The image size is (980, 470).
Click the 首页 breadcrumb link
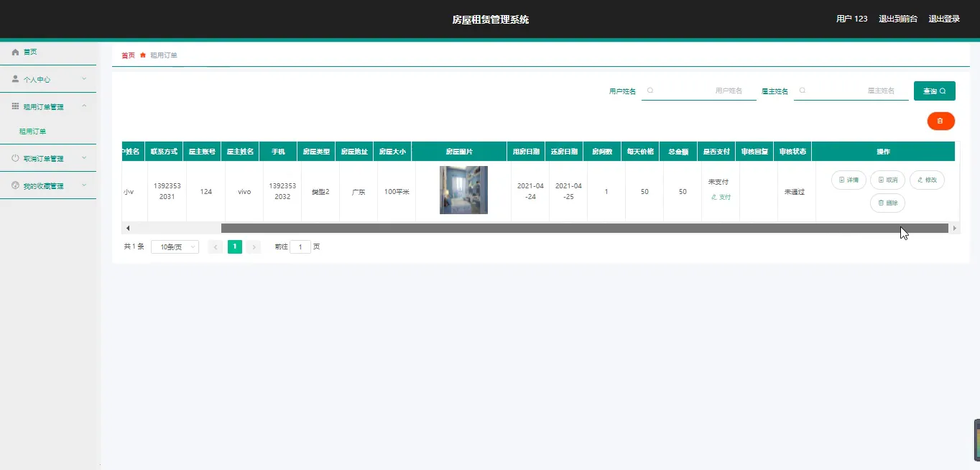click(x=128, y=55)
